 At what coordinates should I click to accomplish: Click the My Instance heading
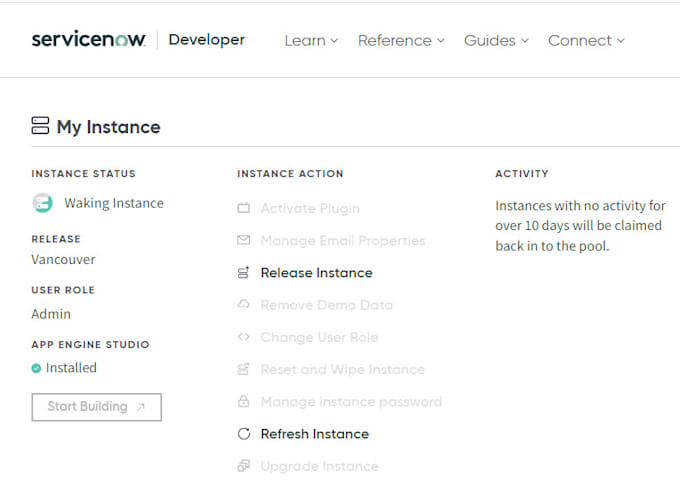click(108, 127)
